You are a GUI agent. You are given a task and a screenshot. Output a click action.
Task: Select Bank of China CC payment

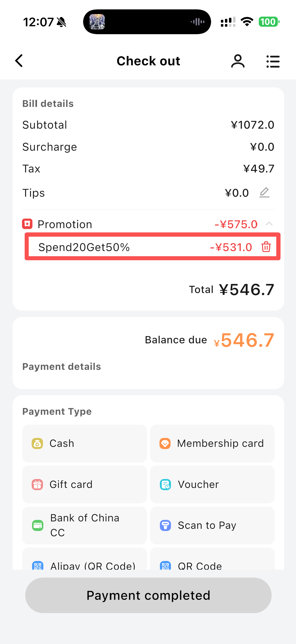(x=84, y=525)
